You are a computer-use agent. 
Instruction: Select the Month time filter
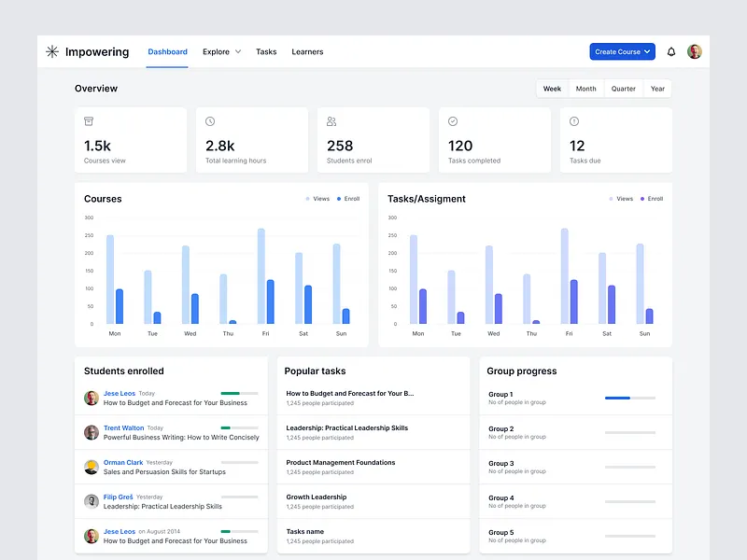click(585, 89)
